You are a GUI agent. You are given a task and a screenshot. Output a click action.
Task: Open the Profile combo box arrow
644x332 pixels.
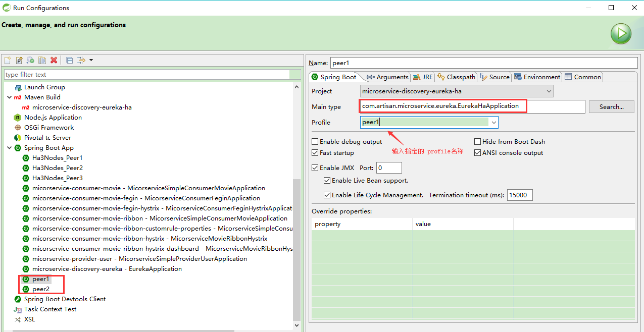[494, 122]
